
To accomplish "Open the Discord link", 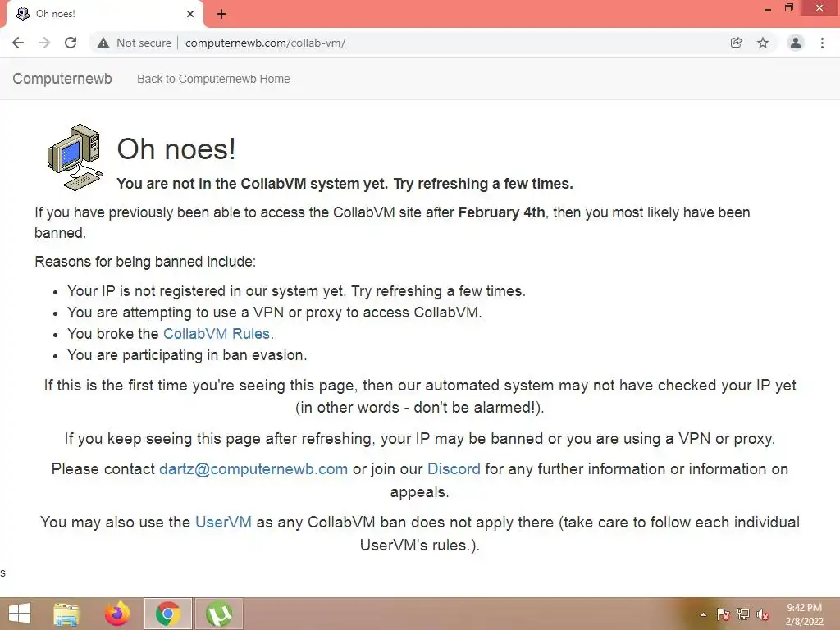I will click(x=454, y=469).
